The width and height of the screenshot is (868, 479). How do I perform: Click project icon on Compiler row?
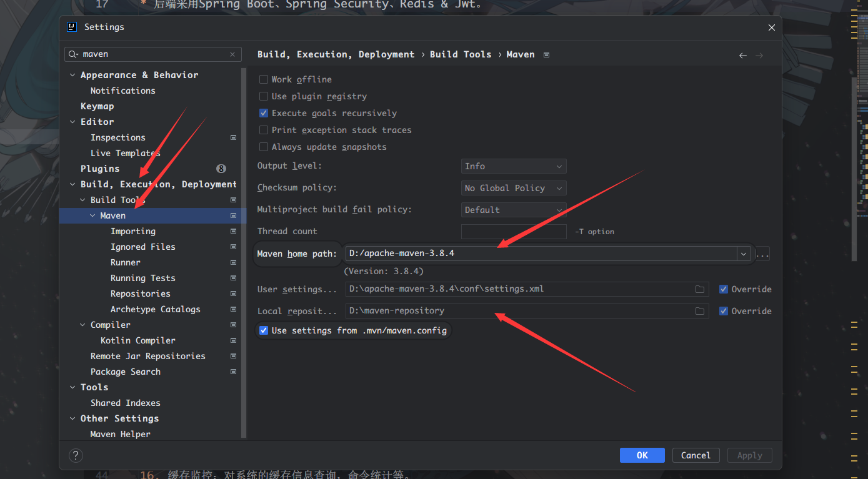pos(233,325)
